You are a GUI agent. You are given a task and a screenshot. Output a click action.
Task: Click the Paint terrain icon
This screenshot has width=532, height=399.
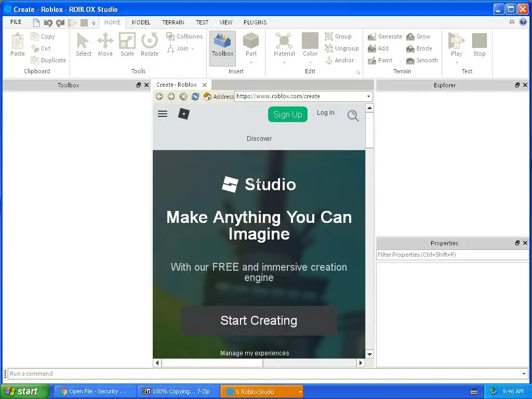point(372,60)
